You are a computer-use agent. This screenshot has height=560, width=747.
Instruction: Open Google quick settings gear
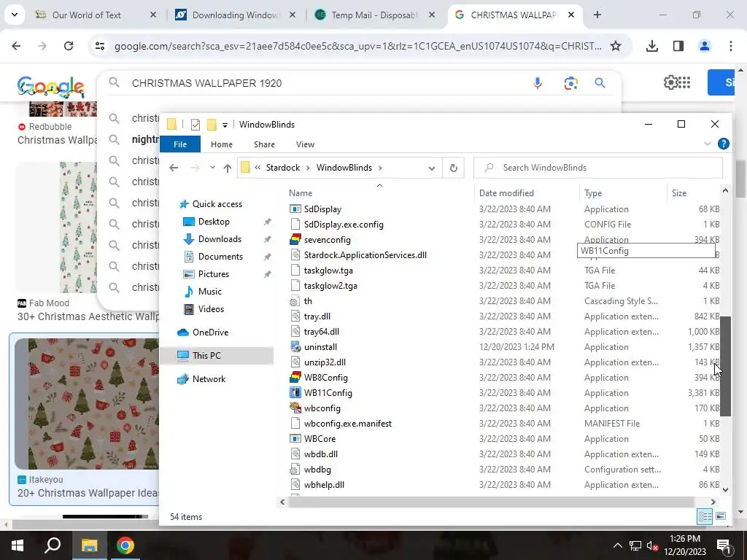tap(670, 82)
